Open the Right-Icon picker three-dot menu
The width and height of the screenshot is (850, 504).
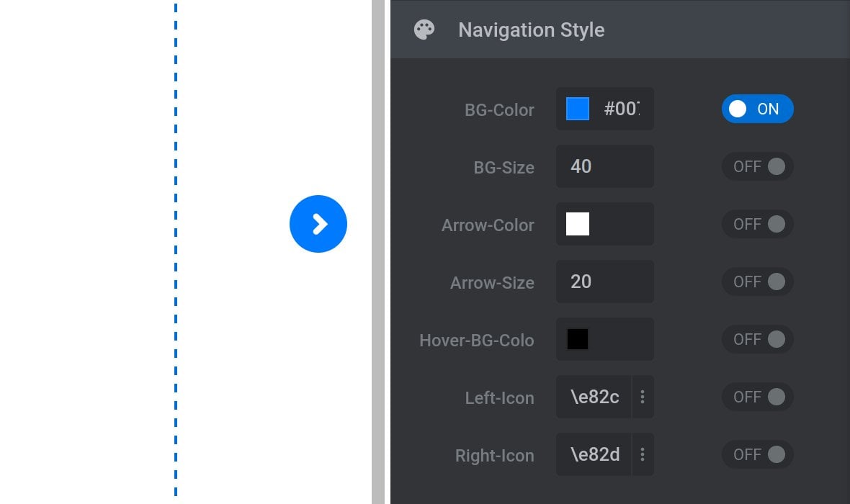pyautogui.click(x=643, y=454)
